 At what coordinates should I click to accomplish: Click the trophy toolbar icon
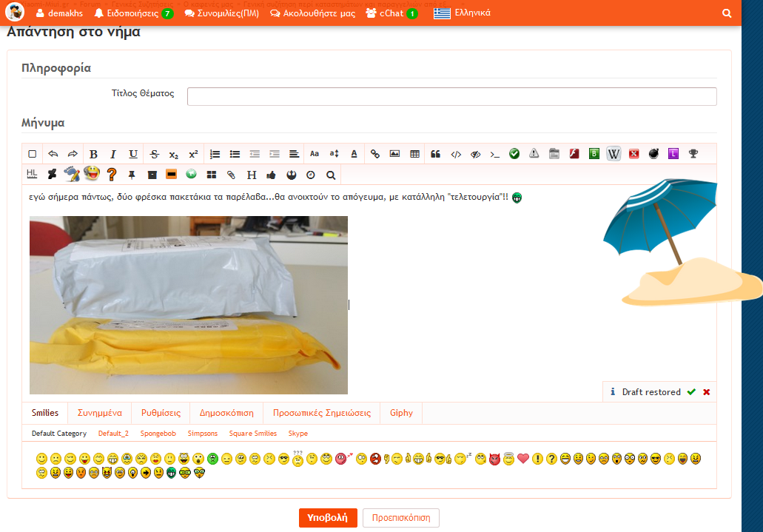[x=693, y=154]
